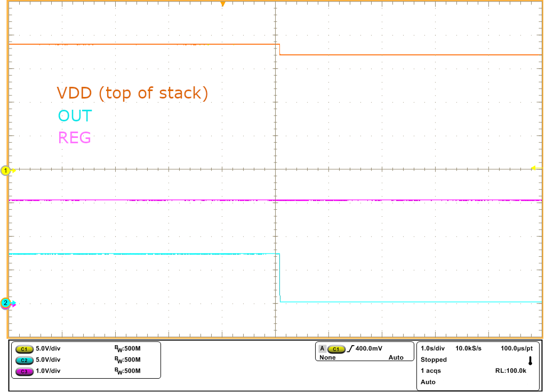Click the trigger level arrow on right edge

533,168
